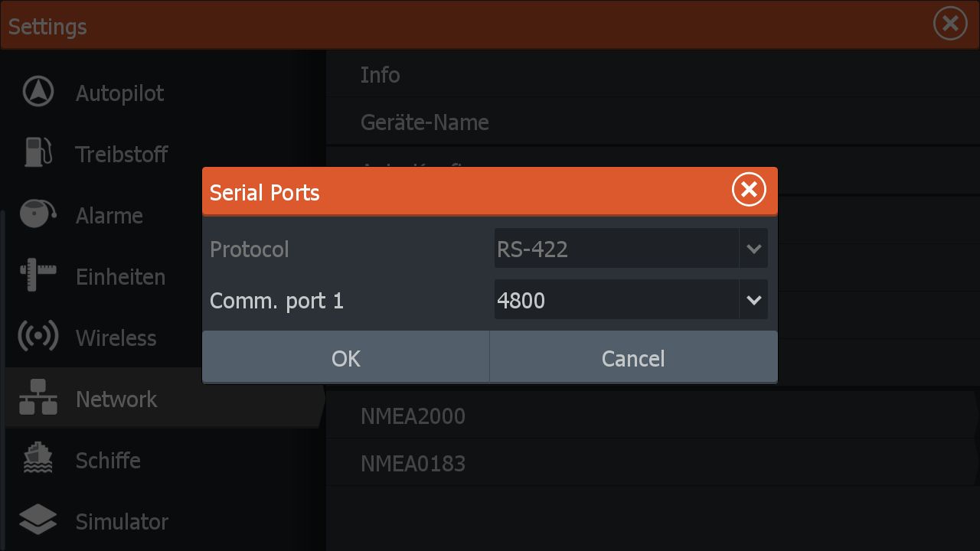Viewport: 980px width, 551px height.
Task: Select the Geräte-Name row
Action: (x=425, y=122)
